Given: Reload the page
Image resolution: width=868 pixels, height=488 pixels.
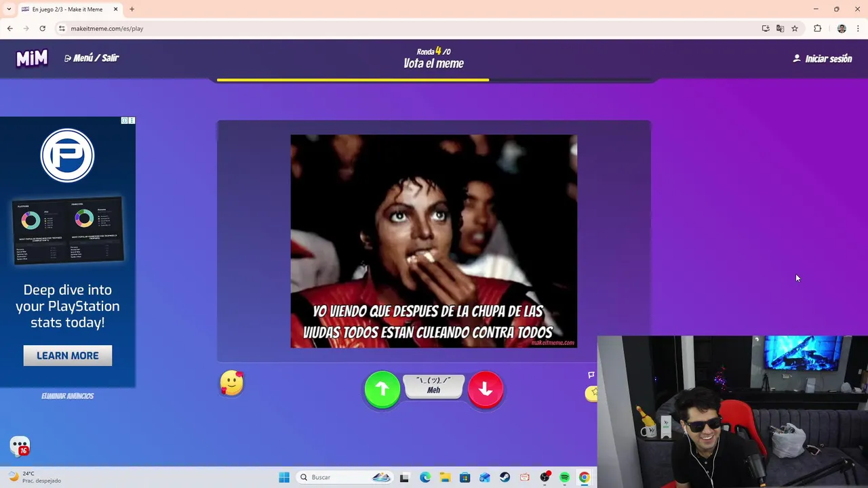Looking at the screenshot, I should click(x=43, y=28).
